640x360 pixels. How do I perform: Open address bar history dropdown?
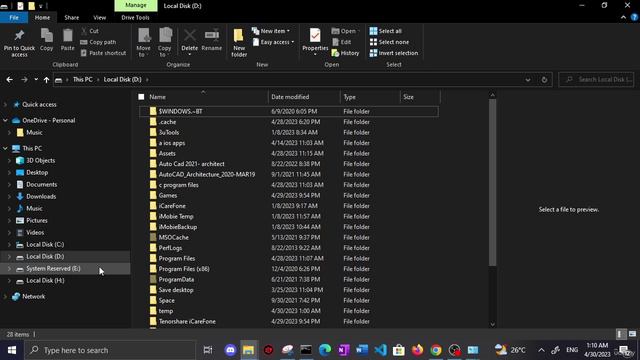pyautogui.click(x=528, y=80)
